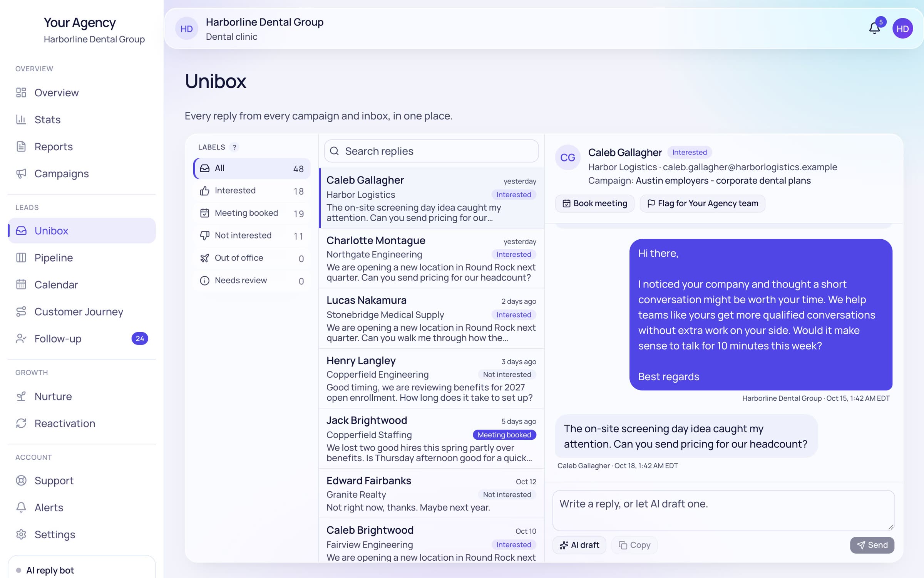
Task: Click the HD user avatar at top right
Action: pos(902,29)
